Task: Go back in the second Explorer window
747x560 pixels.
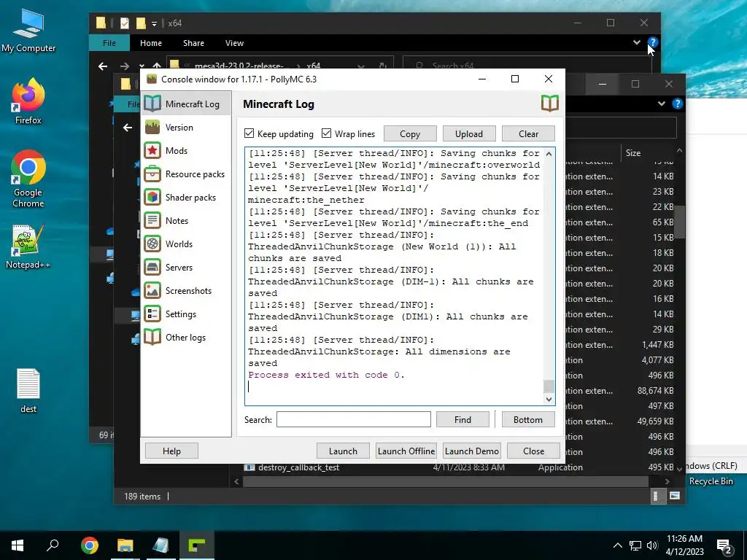Action: click(x=128, y=127)
